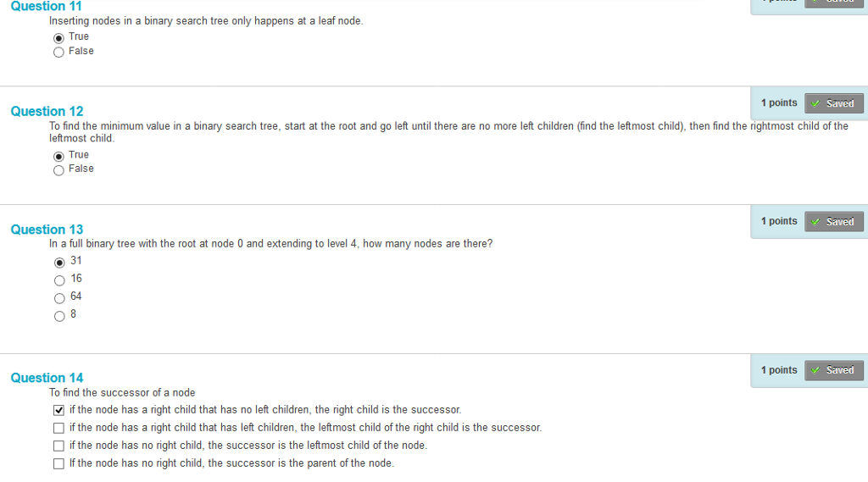Screen dimensions: 868x482
Task: Click the Saved button for Question 14
Action: click(834, 369)
